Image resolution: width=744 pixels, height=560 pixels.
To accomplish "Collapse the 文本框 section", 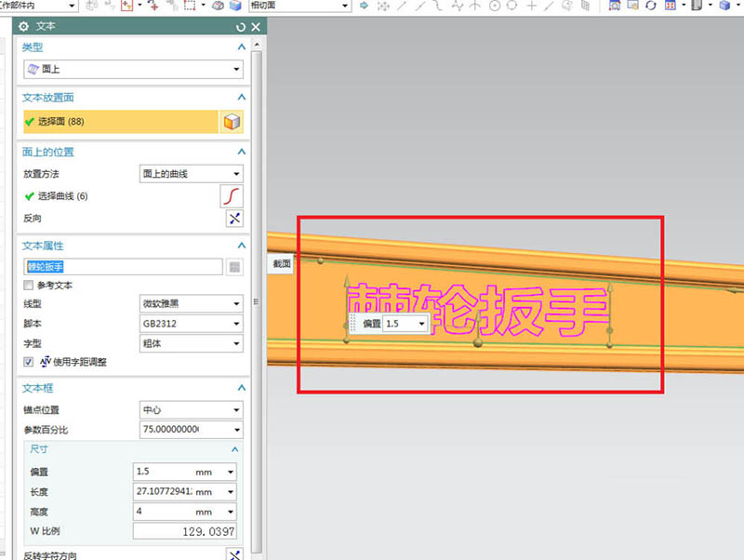I will point(241,388).
